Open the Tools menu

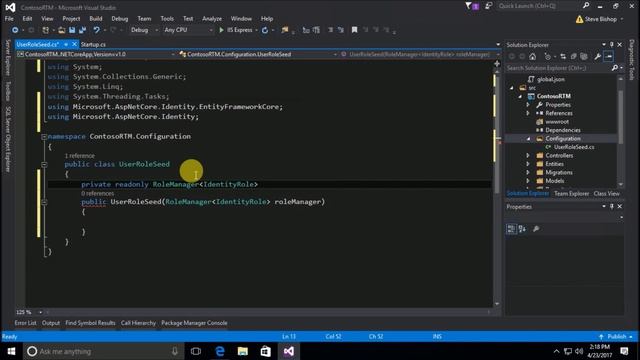(167, 19)
